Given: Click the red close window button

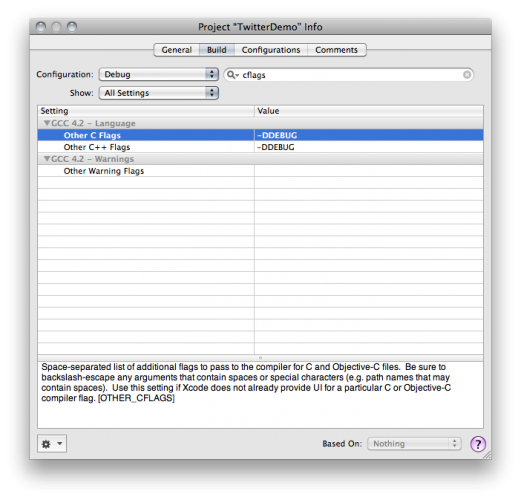Looking at the screenshot, I should (x=41, y=26).
